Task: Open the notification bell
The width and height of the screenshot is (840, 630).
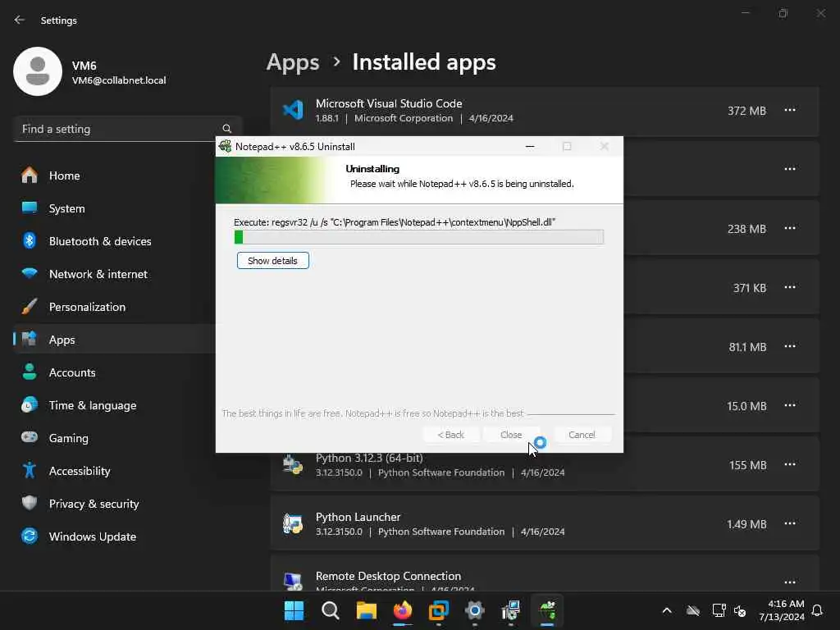Action: (x=818, y=610)
